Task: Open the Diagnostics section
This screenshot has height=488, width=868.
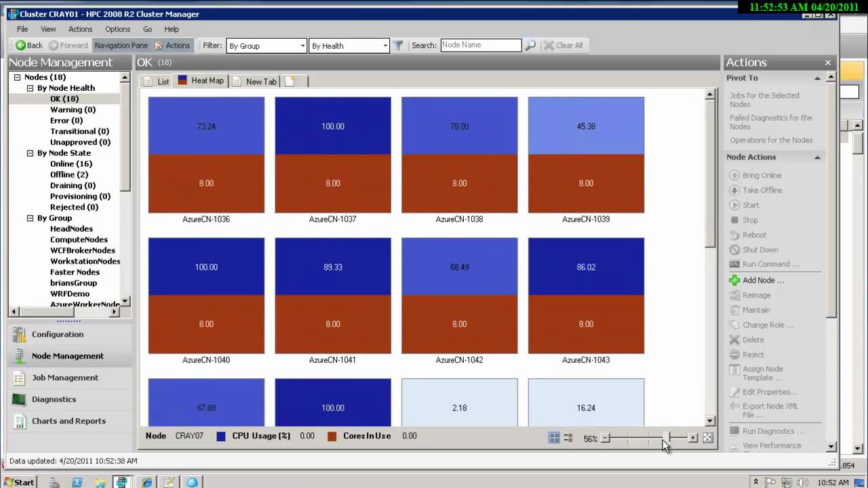Action: coord(70,399)
